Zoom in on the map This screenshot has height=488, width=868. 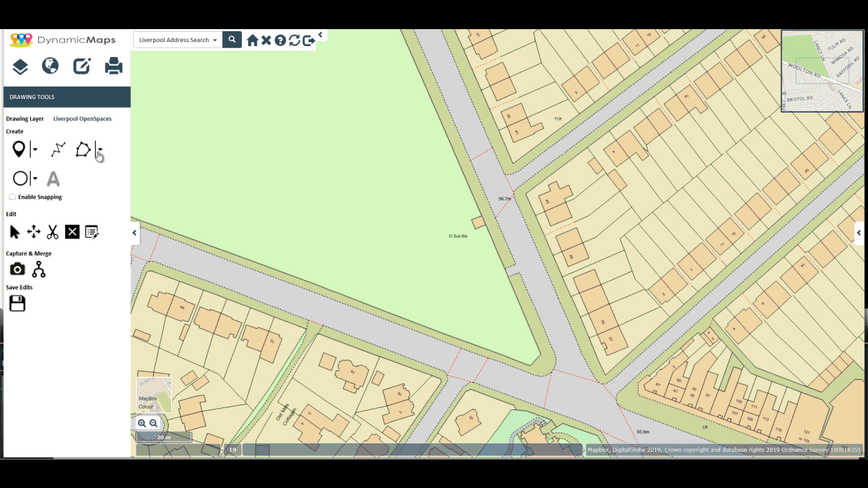click(x=142, y=423)
